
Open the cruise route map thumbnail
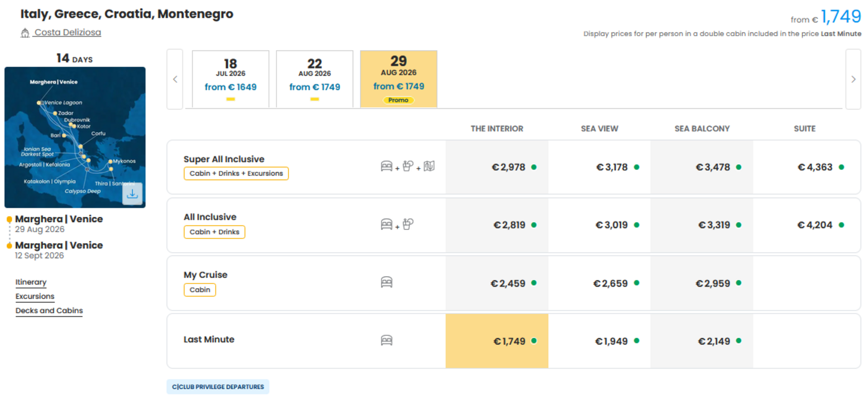pyautogui.click(x=75, y=137)
